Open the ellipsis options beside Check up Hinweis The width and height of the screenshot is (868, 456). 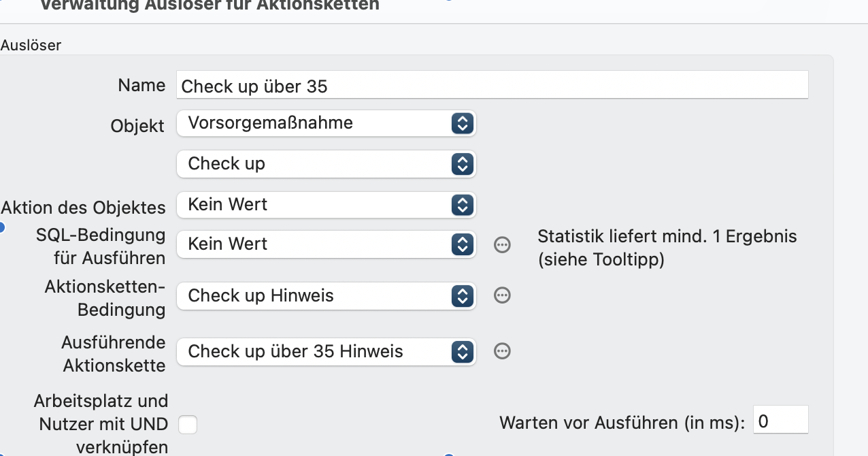(502, 295)
